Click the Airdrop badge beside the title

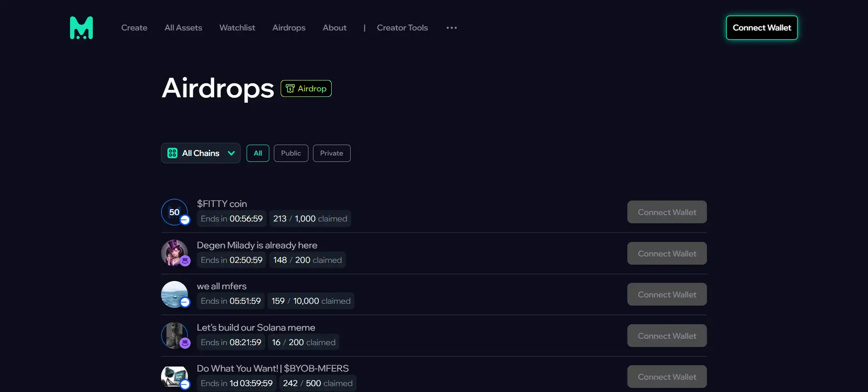pos(306,89)
